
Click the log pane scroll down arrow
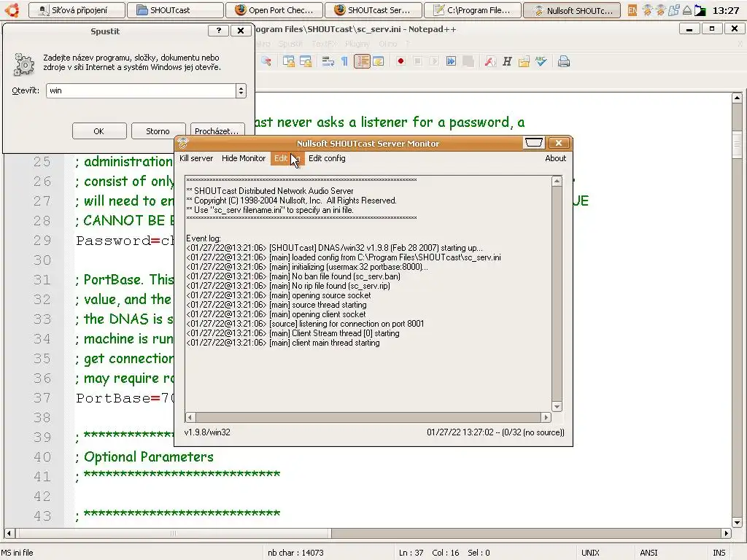(557, 407)
